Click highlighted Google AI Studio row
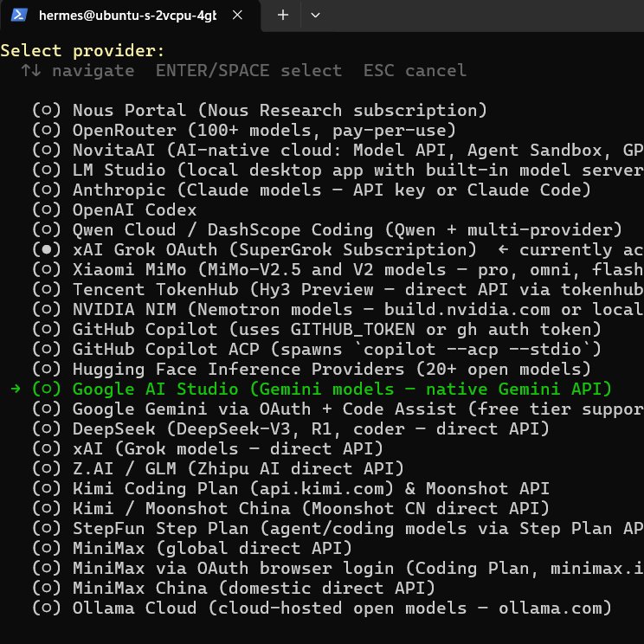This screenshot has width=644, height=644. tap(342, 389)
